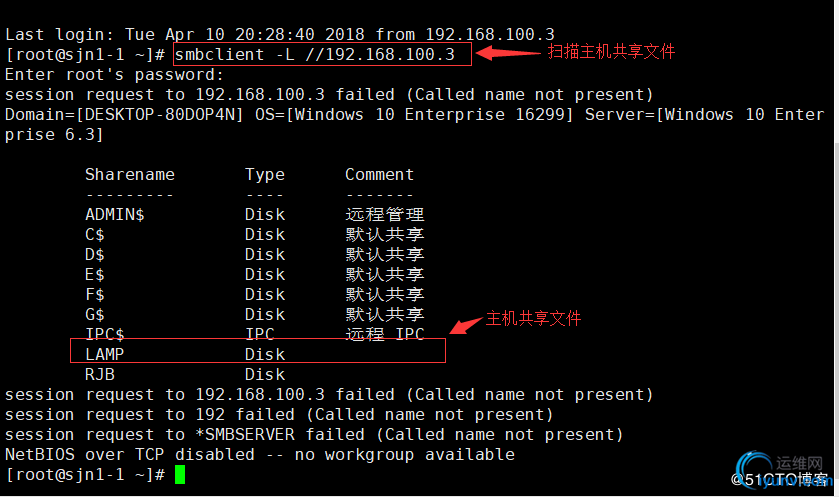Click the smbclient -L command text
The height and width of the screenshot is (497, 839).
point(315,55)
